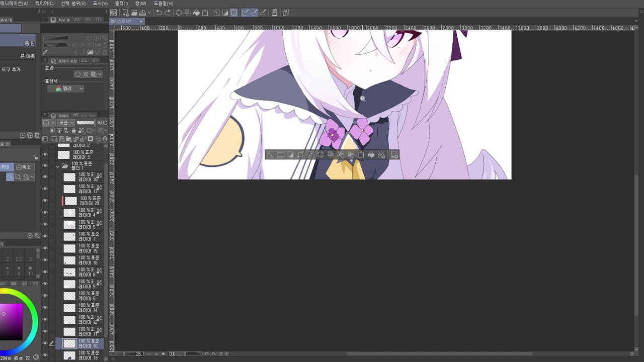Viewport: 644px width, 362px height.
Task: Open CLIP STUDIO support help icon
Action: (286, 13)
